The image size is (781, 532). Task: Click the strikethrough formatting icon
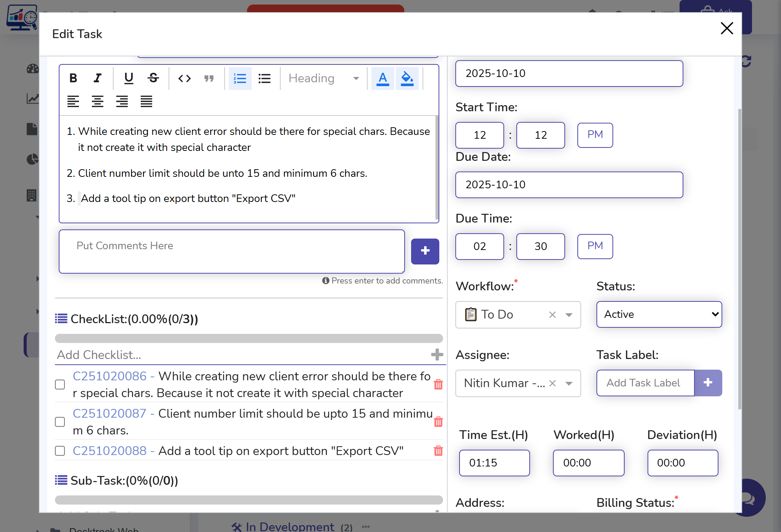click(153, 78)
